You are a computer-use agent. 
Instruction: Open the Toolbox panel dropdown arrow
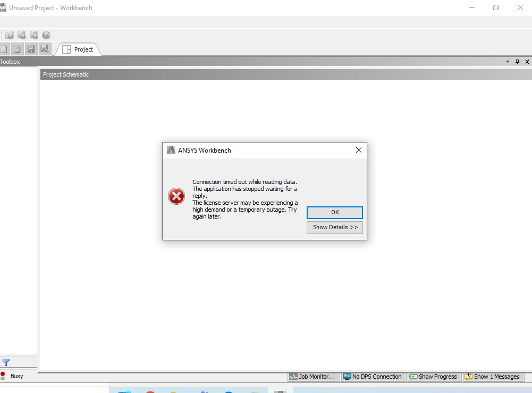508,62
